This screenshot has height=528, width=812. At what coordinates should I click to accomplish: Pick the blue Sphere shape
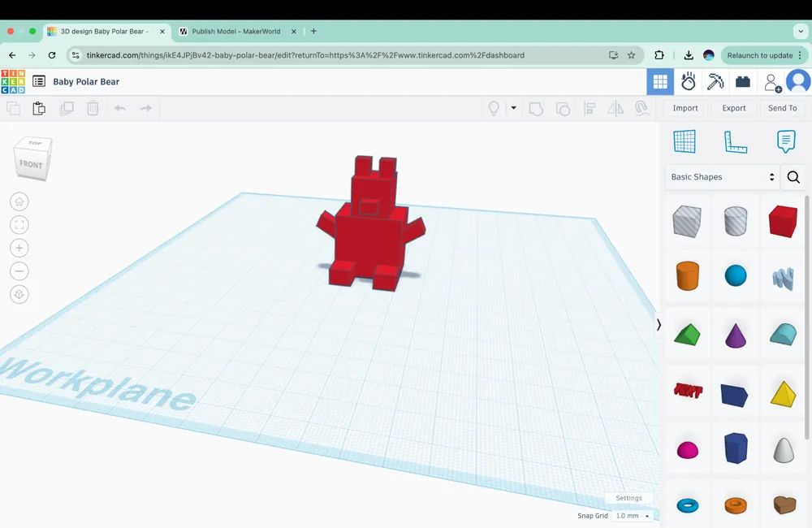click(736, 275)
